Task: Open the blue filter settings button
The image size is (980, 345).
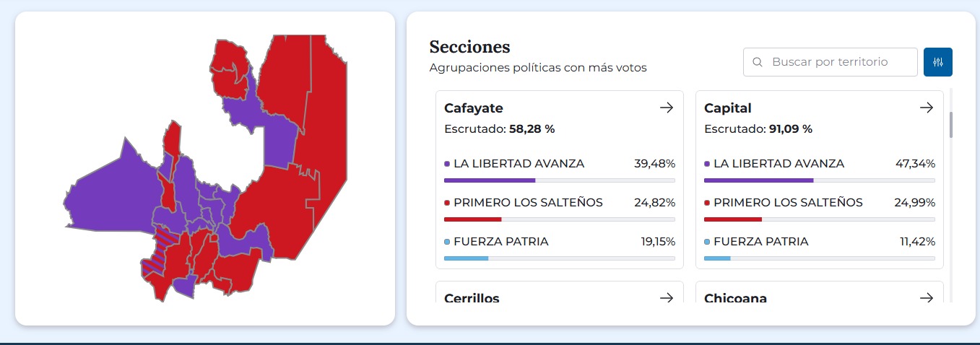Action: tap(938, 62)
